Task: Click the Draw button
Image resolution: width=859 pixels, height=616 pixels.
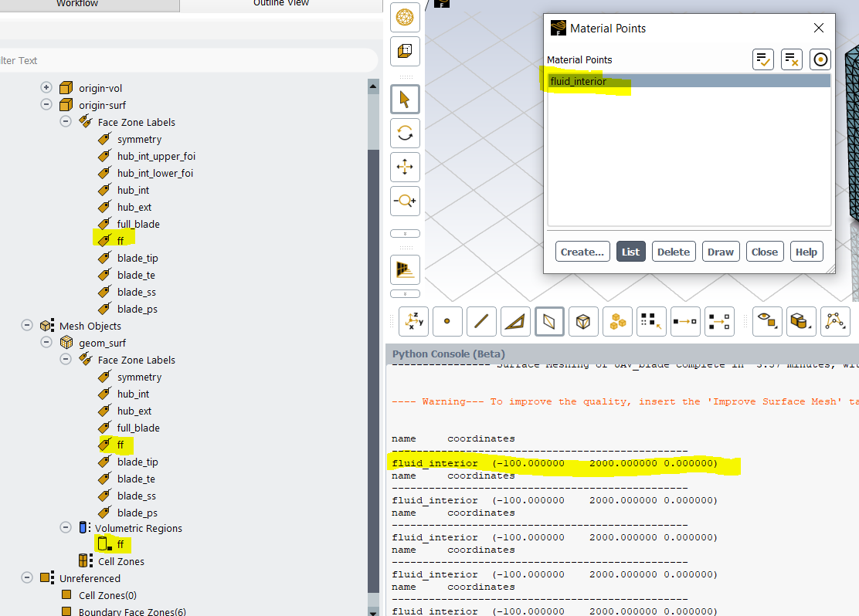Action: pos(721,252)
